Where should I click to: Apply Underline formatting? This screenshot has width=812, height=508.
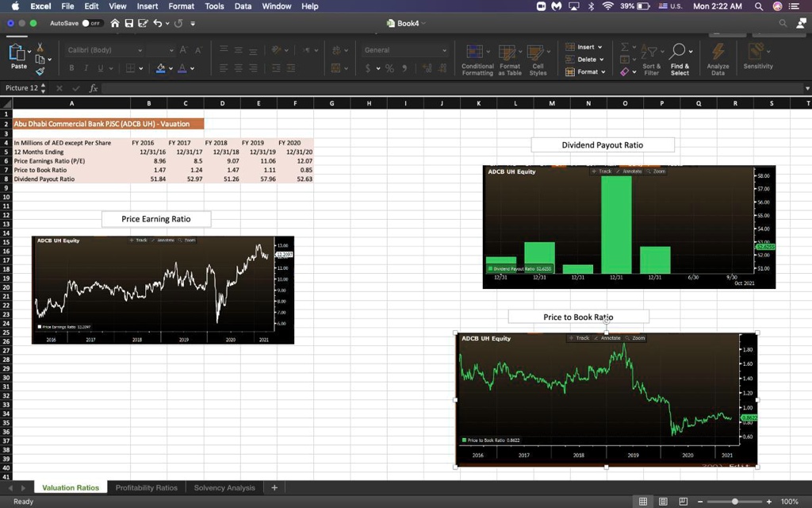point(100,68)
